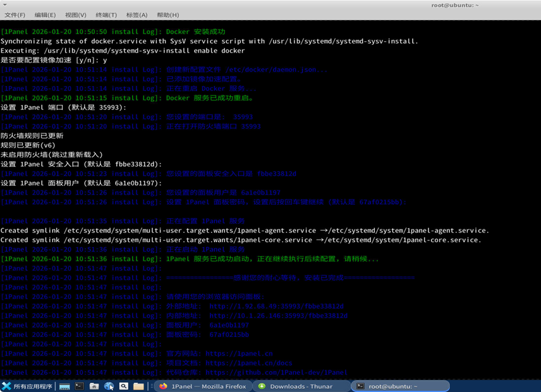The image size is (541, 392).
Task: Click the '设置 1Panel 安全入口' prompt line
Action: (81, 164)
